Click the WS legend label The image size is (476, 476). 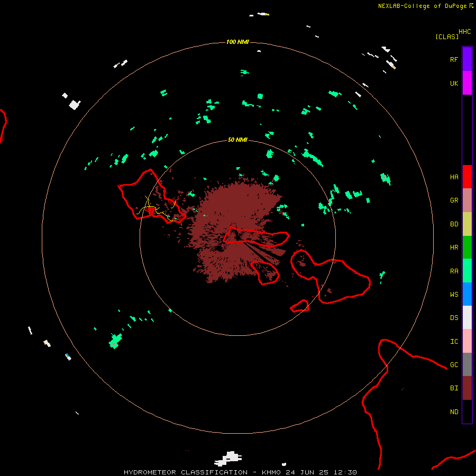(x=454, y=295)
